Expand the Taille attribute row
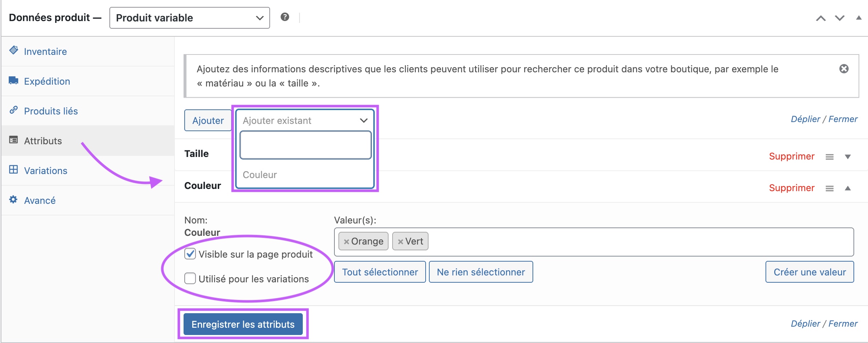The height and width of the screenshot is (343, 868). pos(848,157)
